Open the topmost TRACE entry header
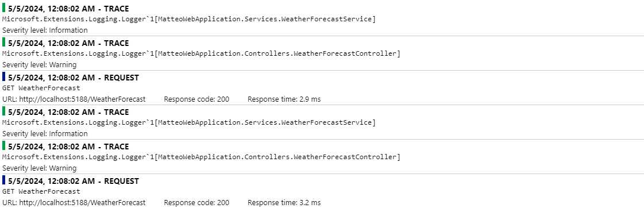Image resolution: width=644 pixels, height=208 pixels. [68, 9]
